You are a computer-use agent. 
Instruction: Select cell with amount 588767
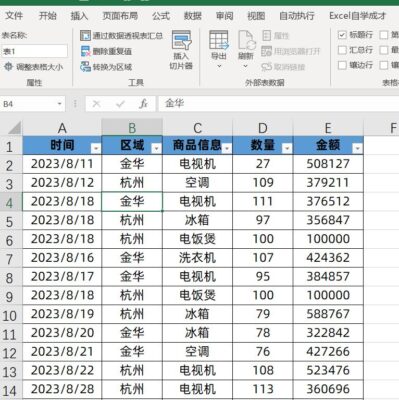click(x=328, y=314)
